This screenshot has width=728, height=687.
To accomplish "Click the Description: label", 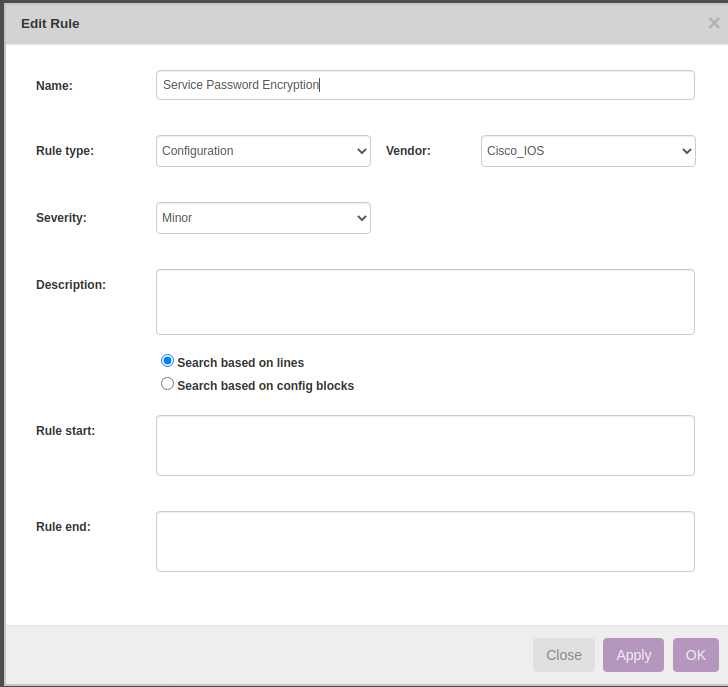I will tap(71, 284).
